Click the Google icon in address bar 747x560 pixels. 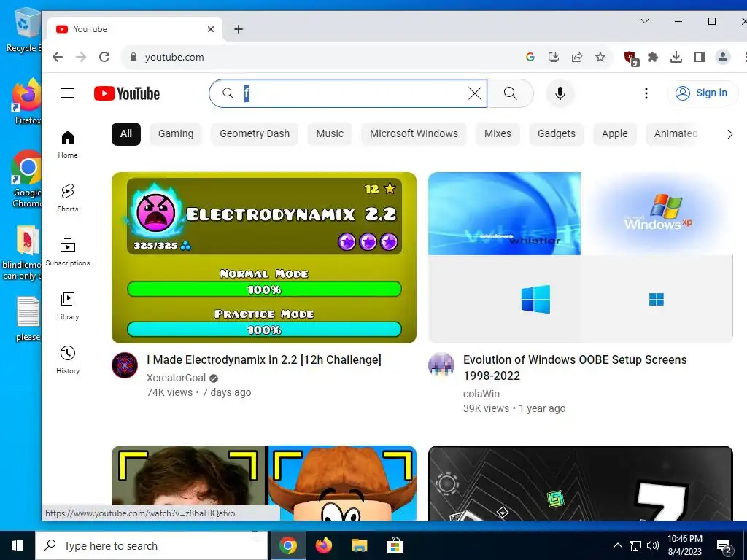[530, 57]
